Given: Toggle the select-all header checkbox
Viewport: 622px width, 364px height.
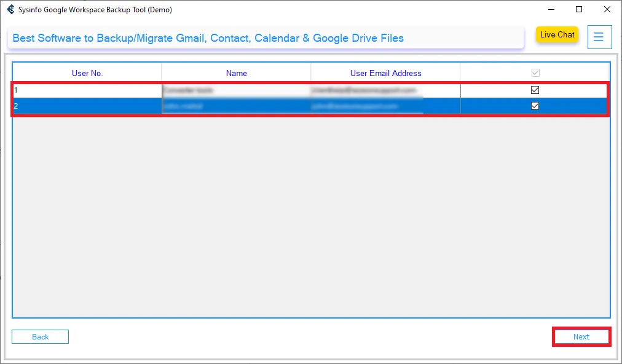Looking at the screenshot, I should [x=535, y=73].
